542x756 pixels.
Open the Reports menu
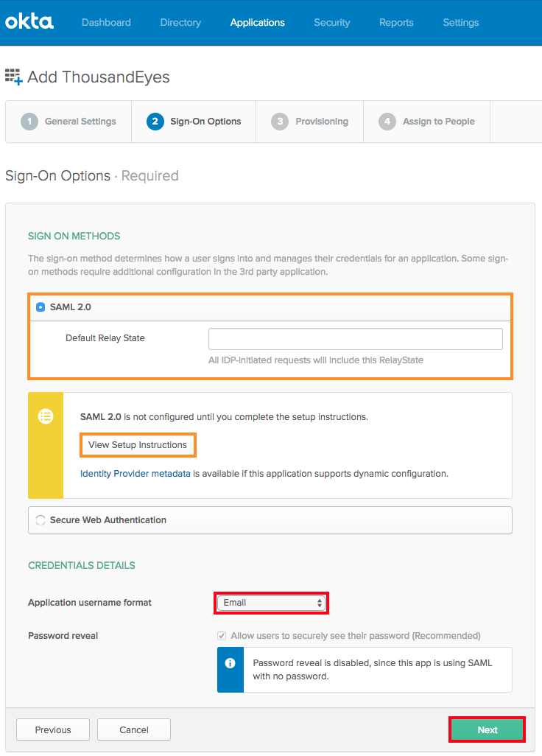pos(396,23)
